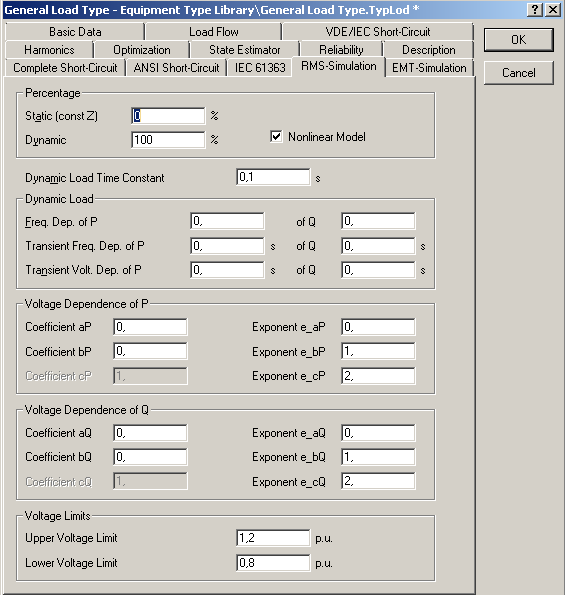Click the Exponent e_bP input field

[x=378, y=351]
